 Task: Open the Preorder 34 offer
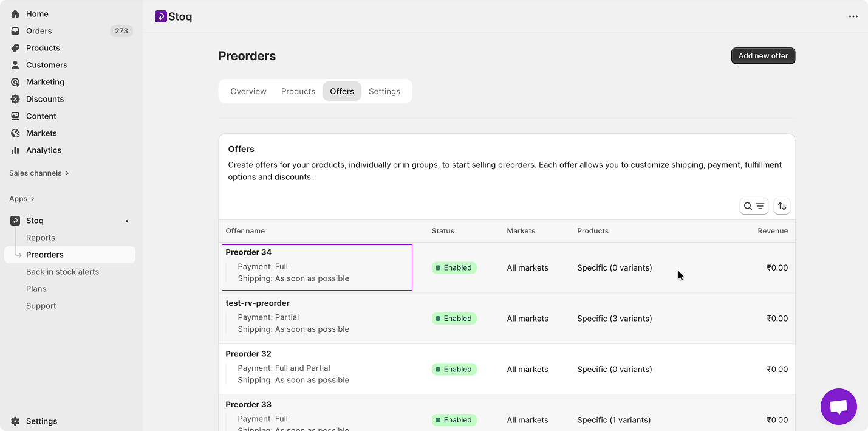(248, 252)
